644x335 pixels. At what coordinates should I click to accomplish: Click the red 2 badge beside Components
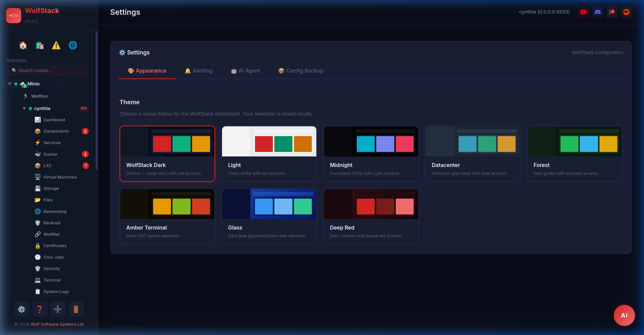(x=85, y=131)
